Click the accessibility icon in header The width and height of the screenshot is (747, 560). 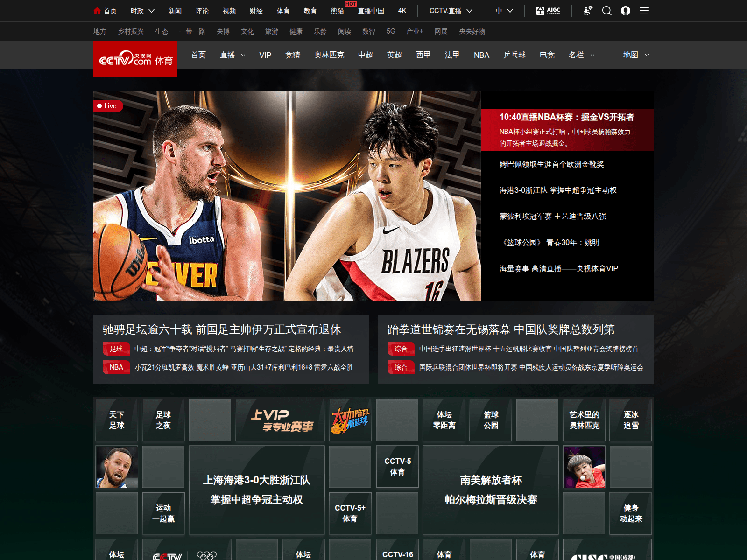pyautogui.click(x=588, y=11)
